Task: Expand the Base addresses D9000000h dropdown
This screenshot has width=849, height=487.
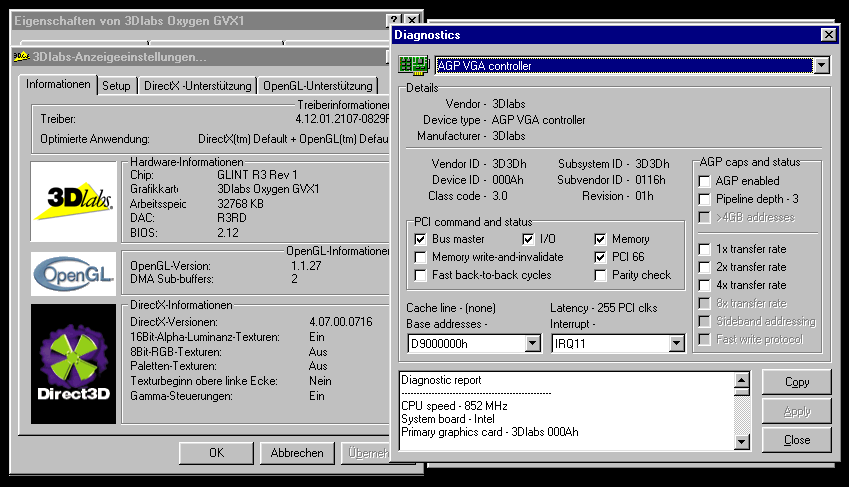Action: (x=533, y=343)
